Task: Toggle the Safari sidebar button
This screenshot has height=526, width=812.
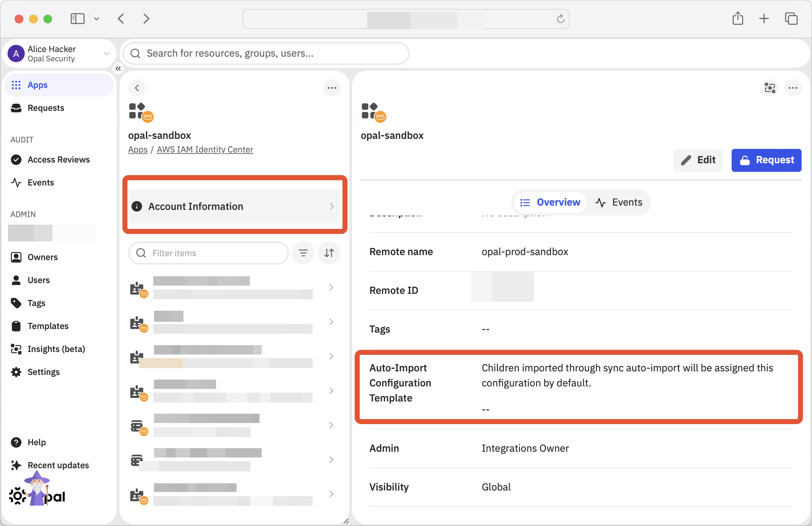Action: (x=78, y=19)
